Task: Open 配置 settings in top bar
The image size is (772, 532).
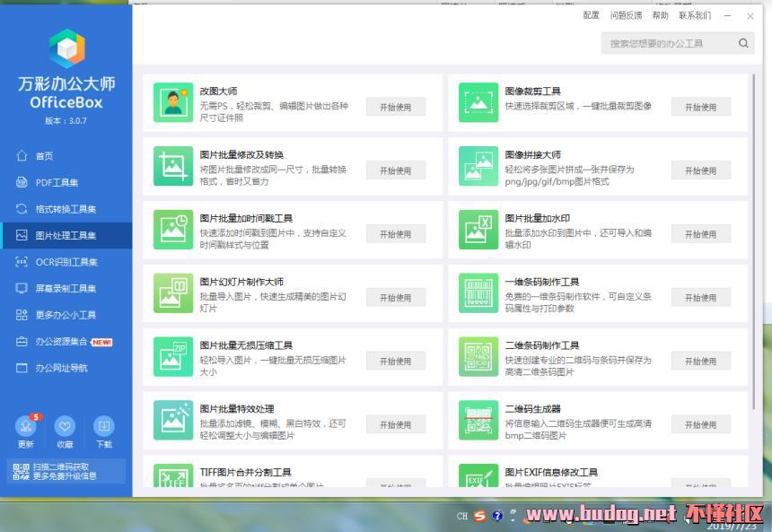Action: pyautogui.click(x=591, y=15)
